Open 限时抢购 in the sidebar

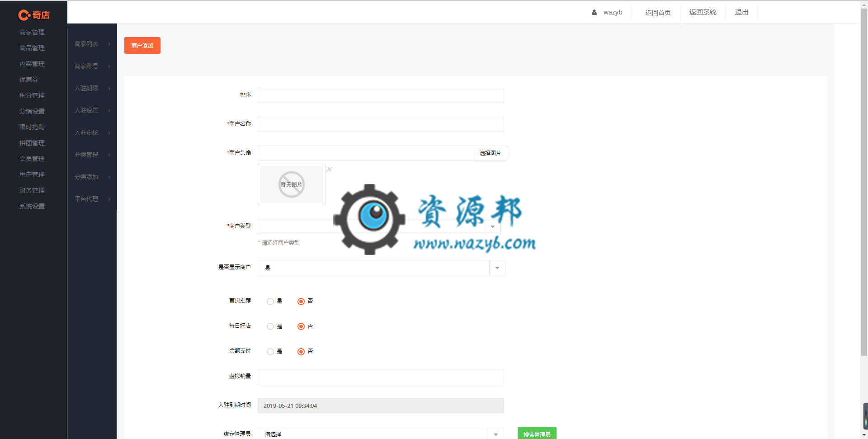pos(32,127)
